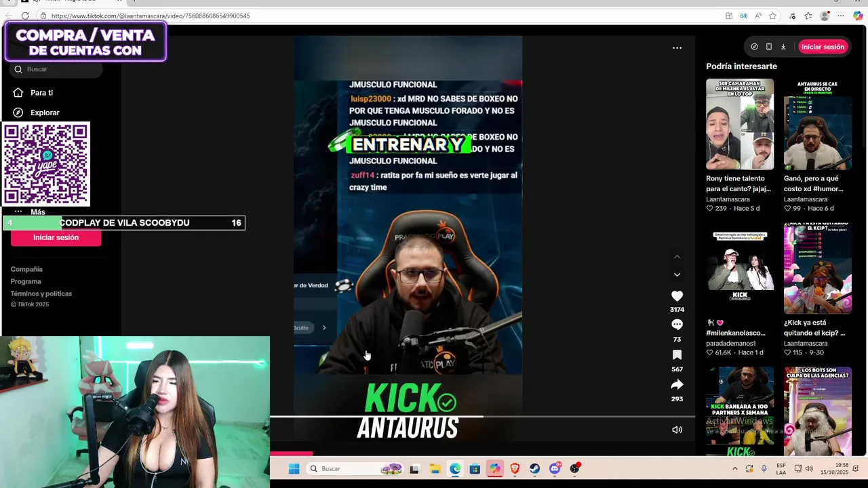Viewport: 868px width, 488px height.
Task: Open thumbnail 'Kick baneará a 100 partners'
Action: (x=740, y=411)
